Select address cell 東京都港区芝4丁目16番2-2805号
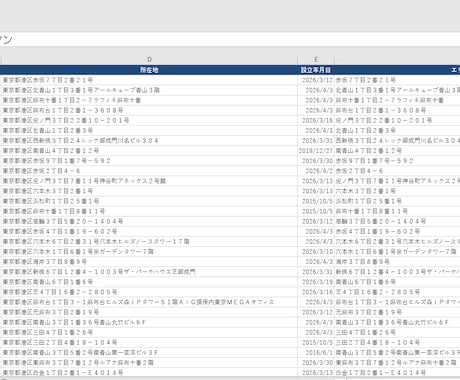 (149, 292)
